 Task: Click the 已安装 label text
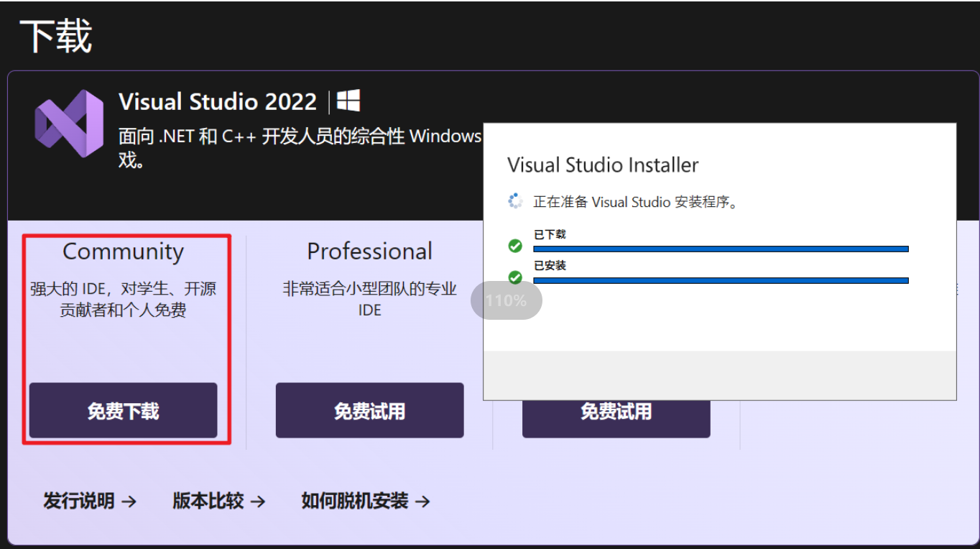pos(550,265)
